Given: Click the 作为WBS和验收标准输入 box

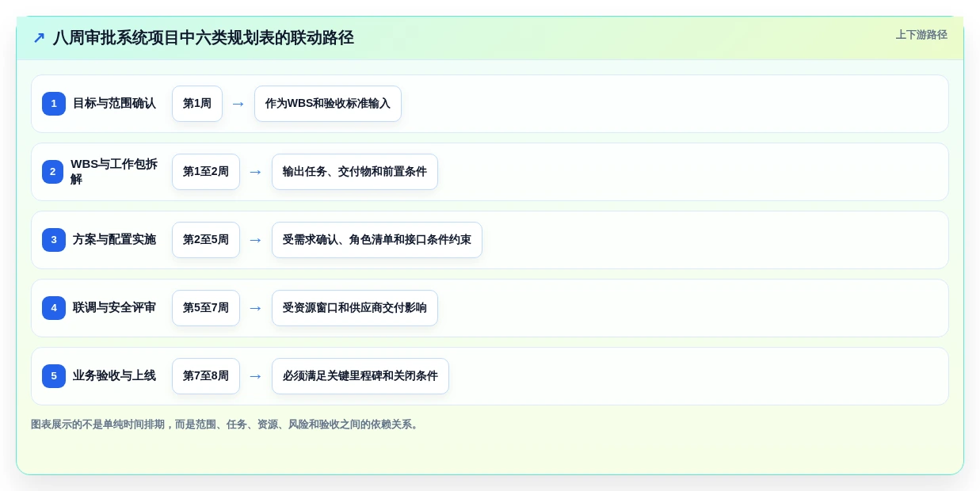Looking at the screenshot, I should [x=328, y=104].
